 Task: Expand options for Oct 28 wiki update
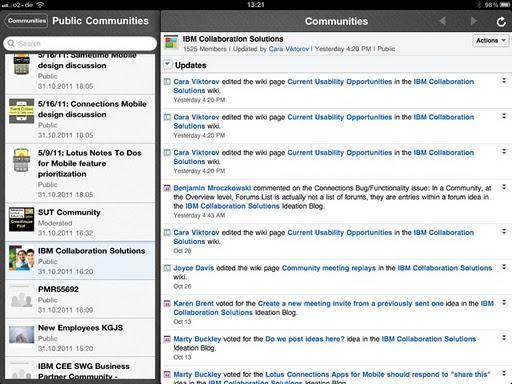click(504, 232)
